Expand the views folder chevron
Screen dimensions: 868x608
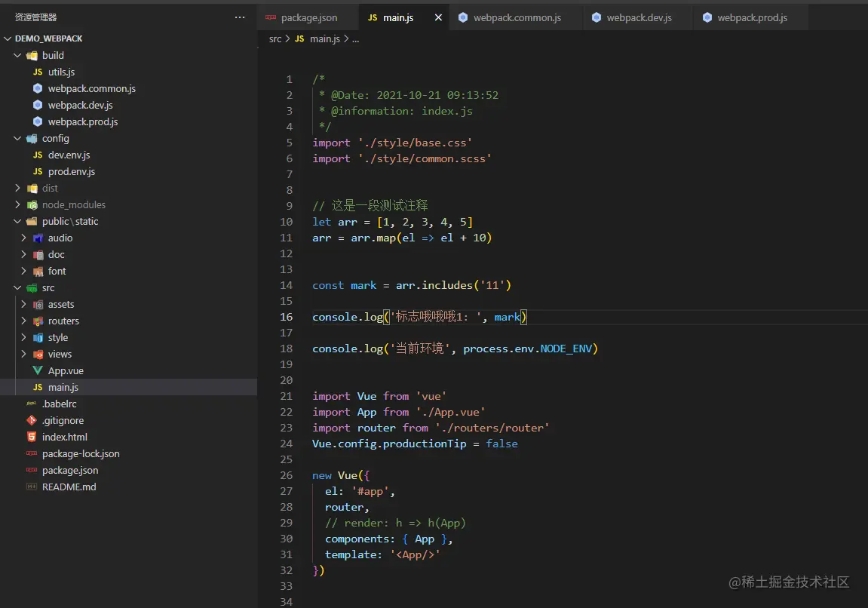coord(23,355)
